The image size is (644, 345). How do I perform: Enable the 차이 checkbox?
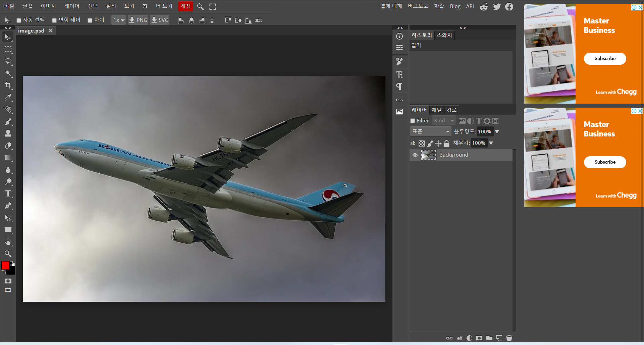point(90,20)
